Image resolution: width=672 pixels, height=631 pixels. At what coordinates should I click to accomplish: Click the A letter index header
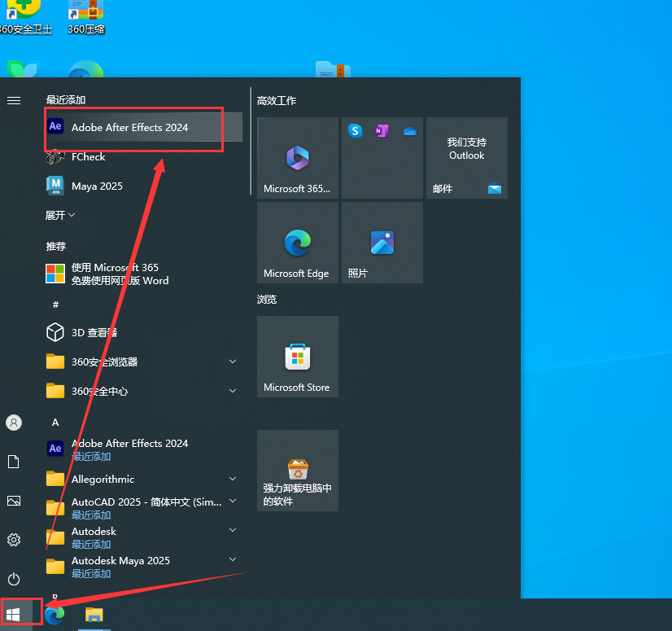coord(55,423)
